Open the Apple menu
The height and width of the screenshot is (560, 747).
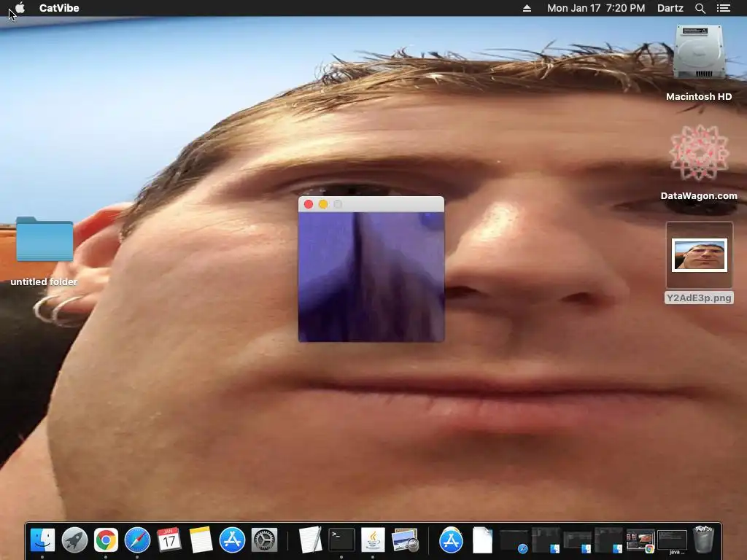(x=20, y=8)
